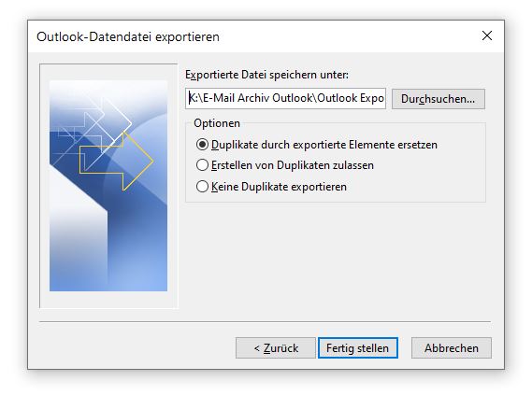532x395 pixels.
Task: Click into the export file path field
Action: [x=285, y=99]
